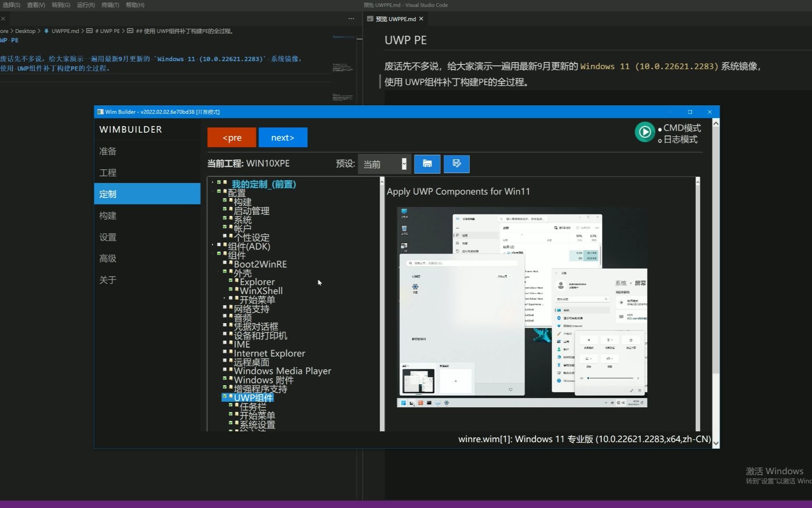Open the 预设 preset dropdown

(x=384, y=164)
